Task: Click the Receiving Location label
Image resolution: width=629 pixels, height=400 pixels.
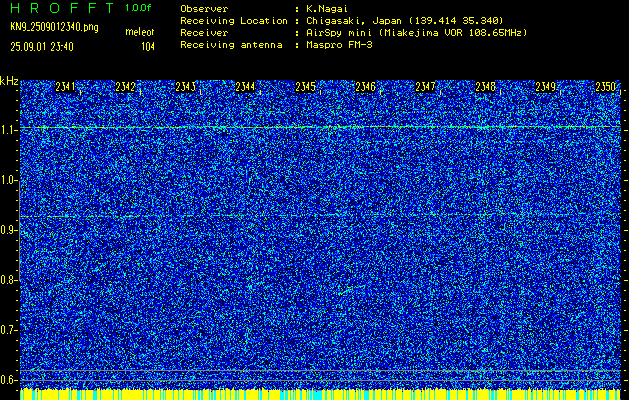Action: coord(234,20)
